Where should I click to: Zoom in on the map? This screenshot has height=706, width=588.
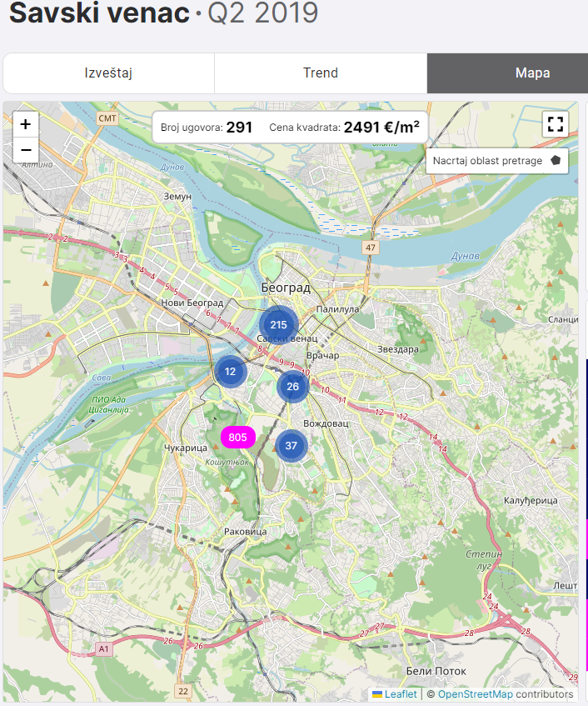(26, 124)
